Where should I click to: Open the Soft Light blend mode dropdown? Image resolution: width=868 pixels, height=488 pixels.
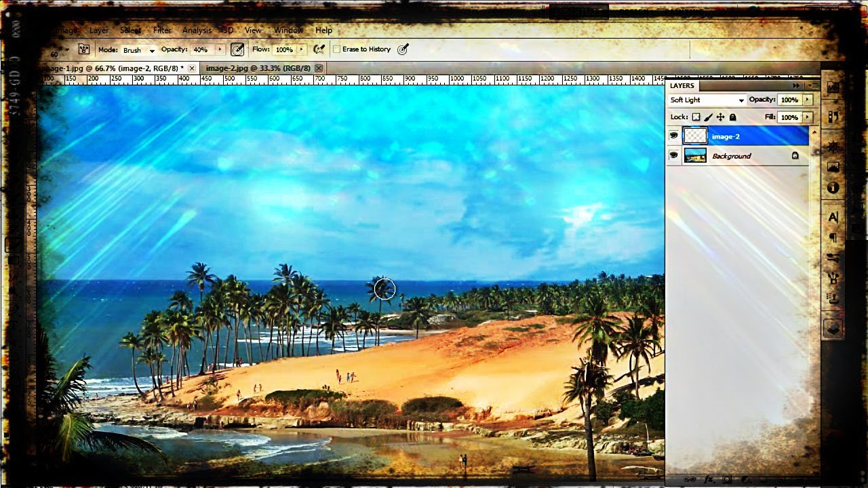707,100
